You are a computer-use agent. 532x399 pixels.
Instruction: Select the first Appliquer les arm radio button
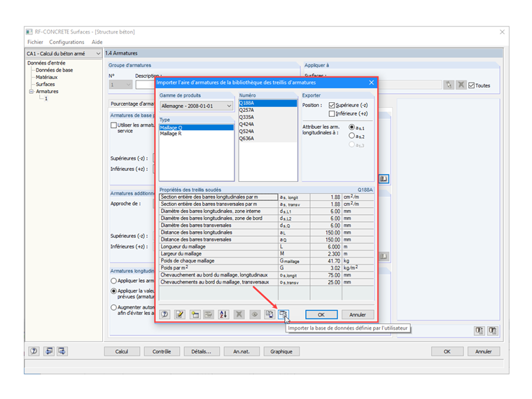pos(113,281)
